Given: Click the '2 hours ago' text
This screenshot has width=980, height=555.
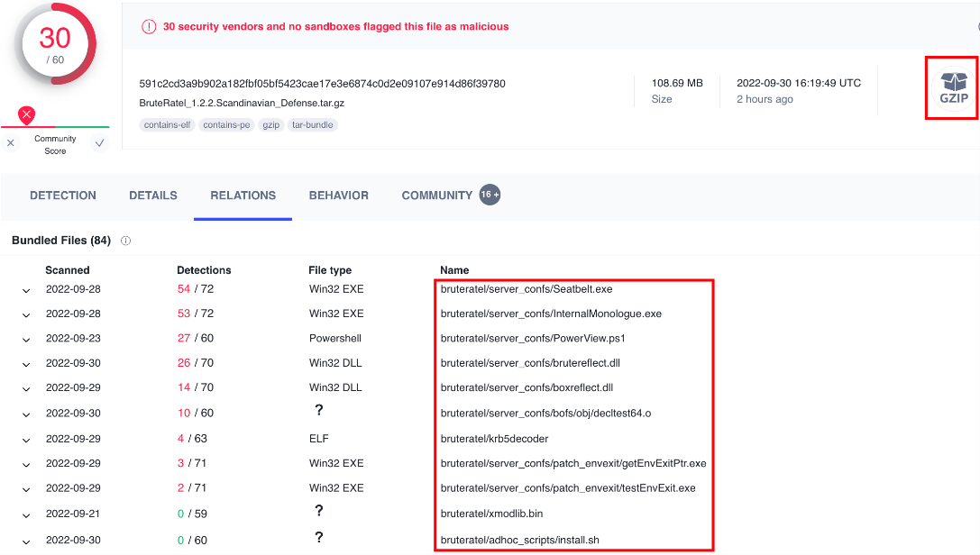Looking at the screenshot, I should tap(765, 99).
